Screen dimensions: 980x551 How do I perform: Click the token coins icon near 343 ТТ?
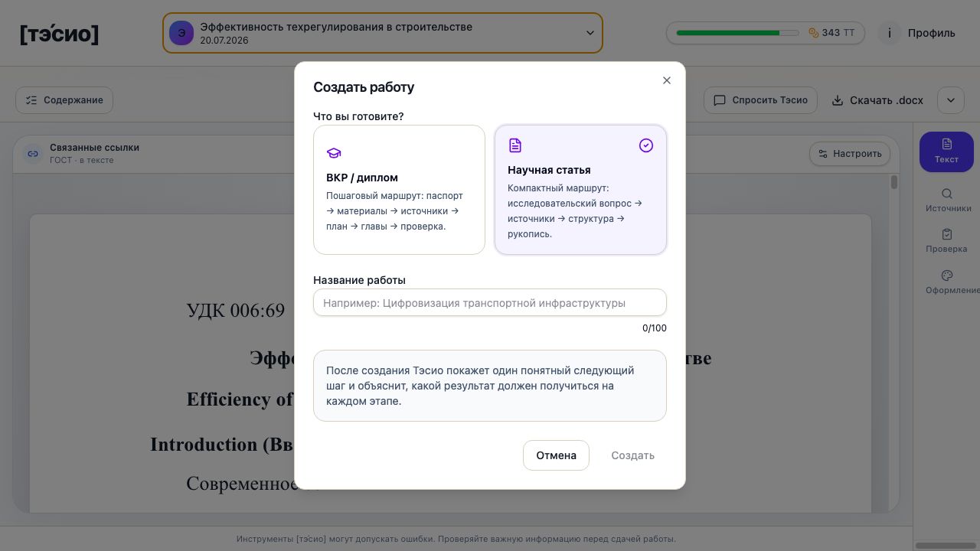pos(814,33)
